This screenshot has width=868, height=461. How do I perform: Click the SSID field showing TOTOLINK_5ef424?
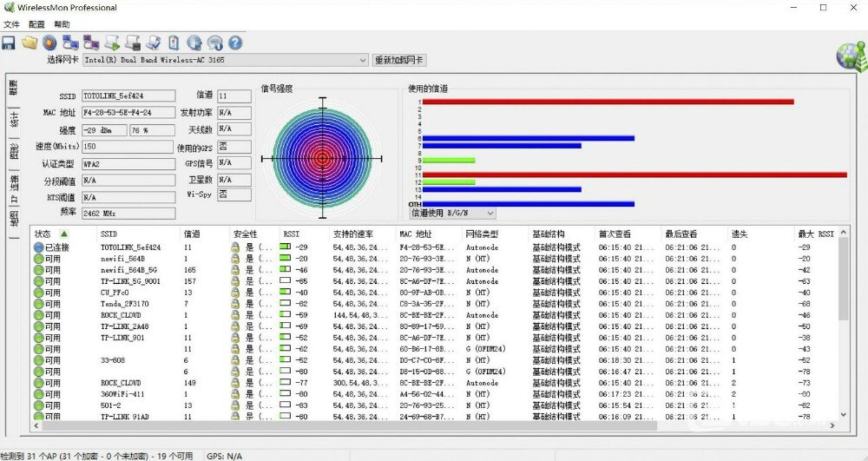[128, 95]
